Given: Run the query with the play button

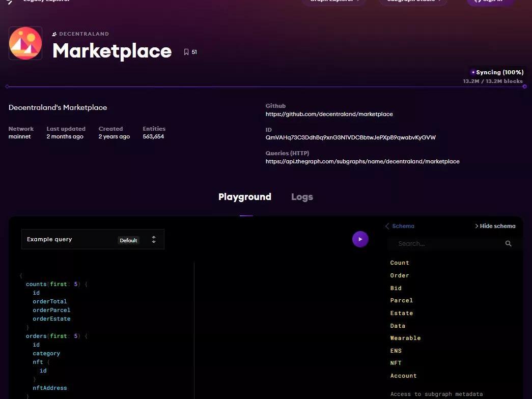Looking at the screenshot, I should [x=360, y=239].
